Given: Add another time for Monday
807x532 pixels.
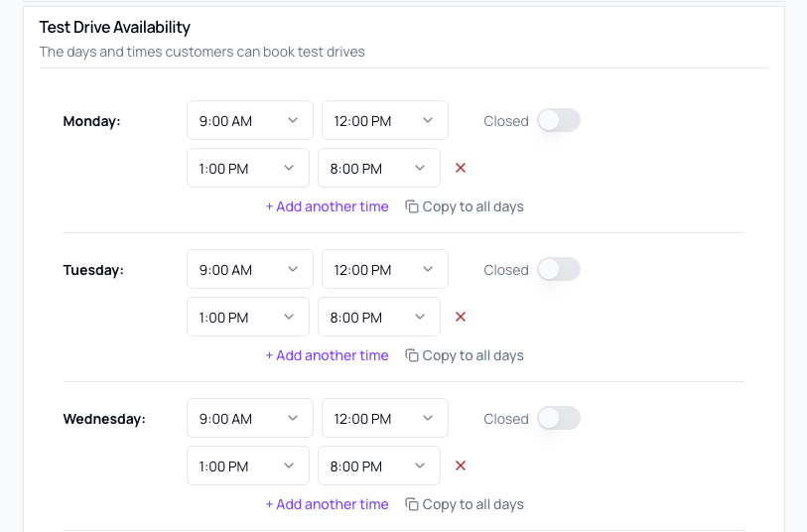Looking at the screenshot, I should 327,206.
